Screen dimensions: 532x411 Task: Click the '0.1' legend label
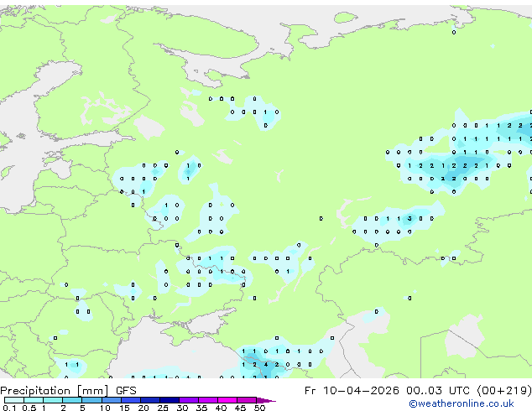9,408
